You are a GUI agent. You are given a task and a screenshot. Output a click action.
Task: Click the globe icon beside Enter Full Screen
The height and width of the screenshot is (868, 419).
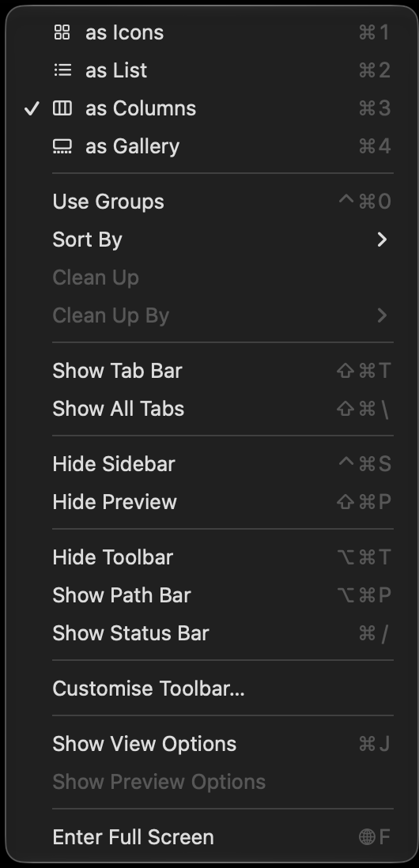367,837
